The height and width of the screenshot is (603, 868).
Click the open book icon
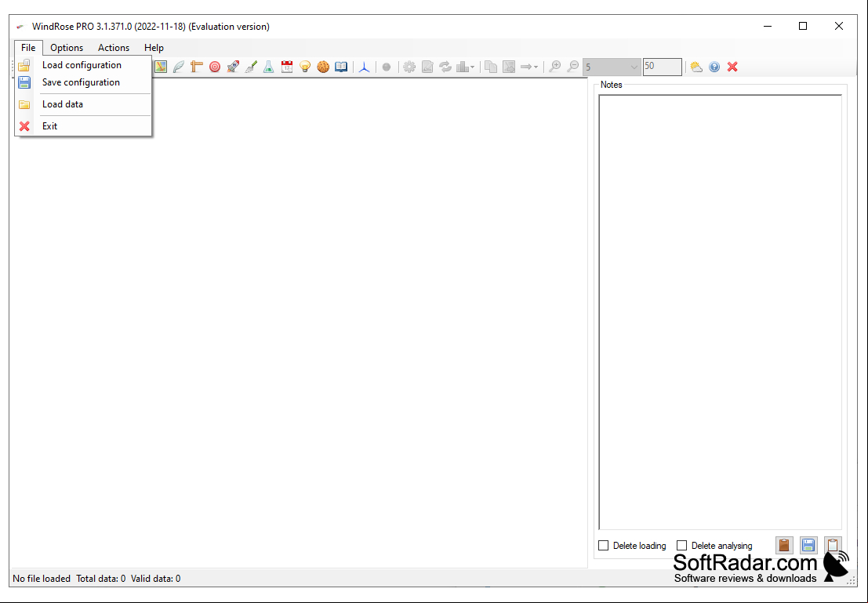(341, 67)
